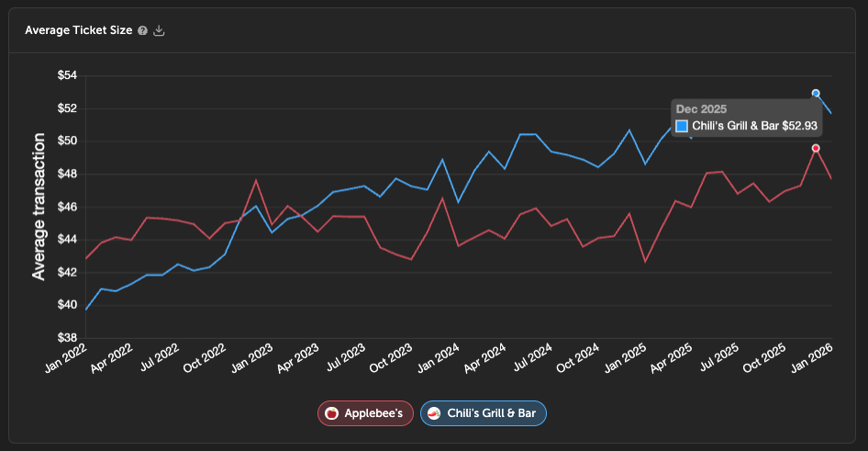The image size is (868, 451).
Task: Click the $46 y-axis label
Action: [68, 207]
